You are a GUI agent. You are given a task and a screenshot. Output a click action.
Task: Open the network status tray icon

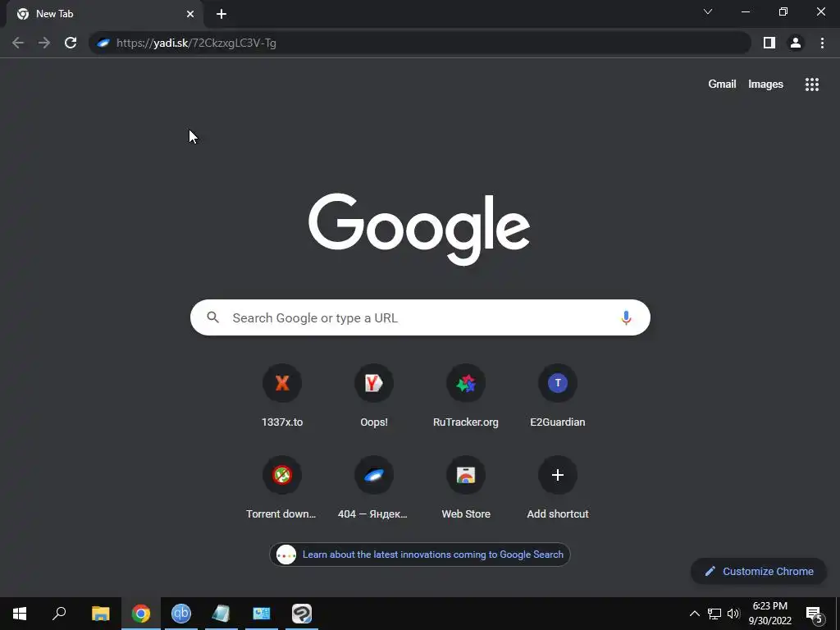pyautogui.click(x=714, y=614)
